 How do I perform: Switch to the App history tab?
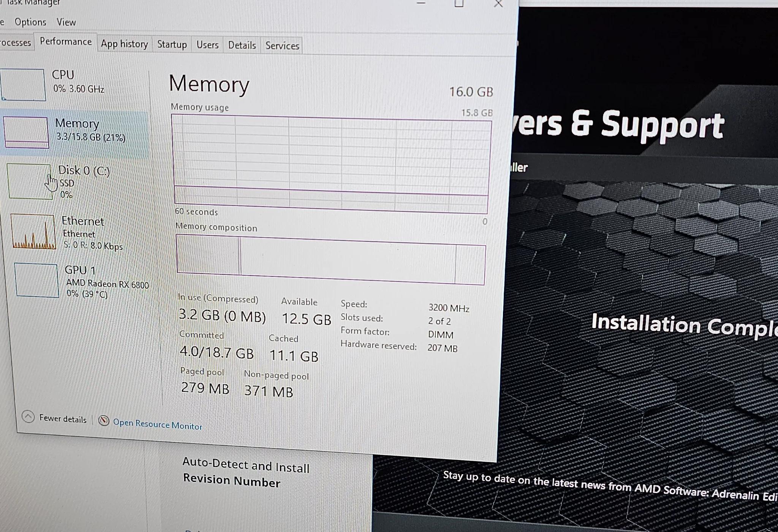(124, 44)
